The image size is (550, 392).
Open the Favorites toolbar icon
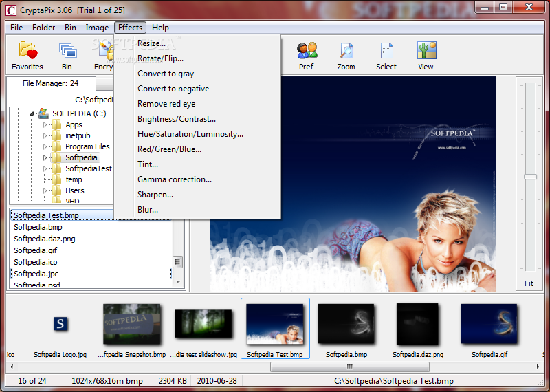coord(27,56)
